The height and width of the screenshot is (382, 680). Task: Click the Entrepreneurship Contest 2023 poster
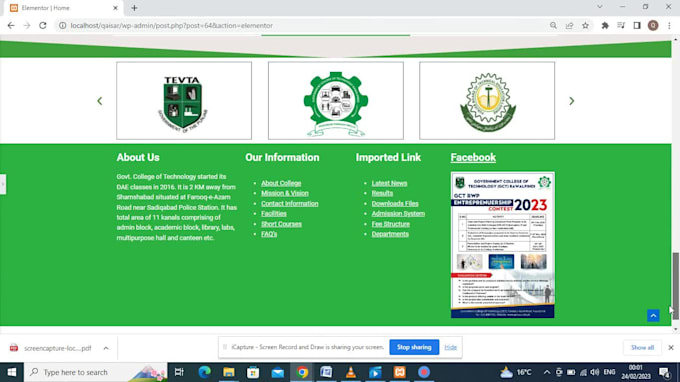[x=503, y=245]
